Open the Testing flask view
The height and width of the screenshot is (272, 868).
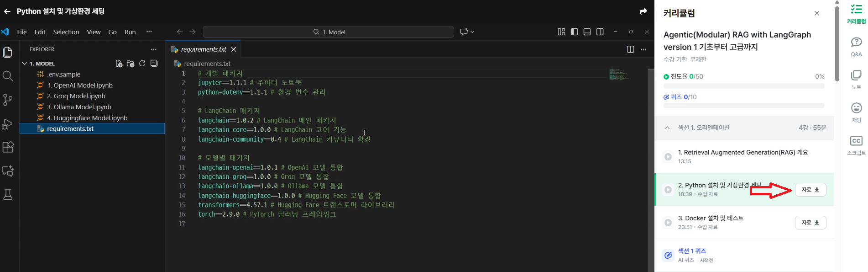click(8, 195)
